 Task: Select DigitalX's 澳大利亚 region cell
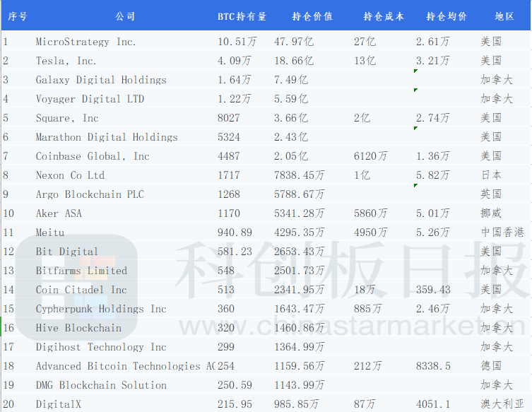point(502,404)
